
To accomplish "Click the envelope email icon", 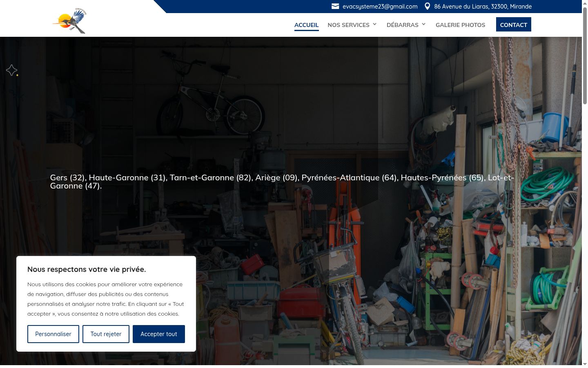I will [335, 6].
